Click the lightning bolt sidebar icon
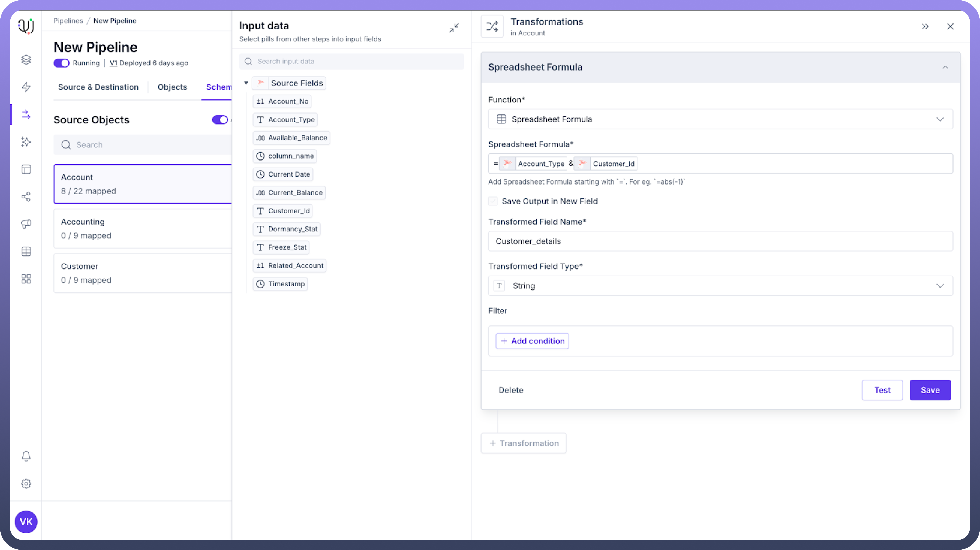Screen dimensions: 980x550 coord(26,87)
